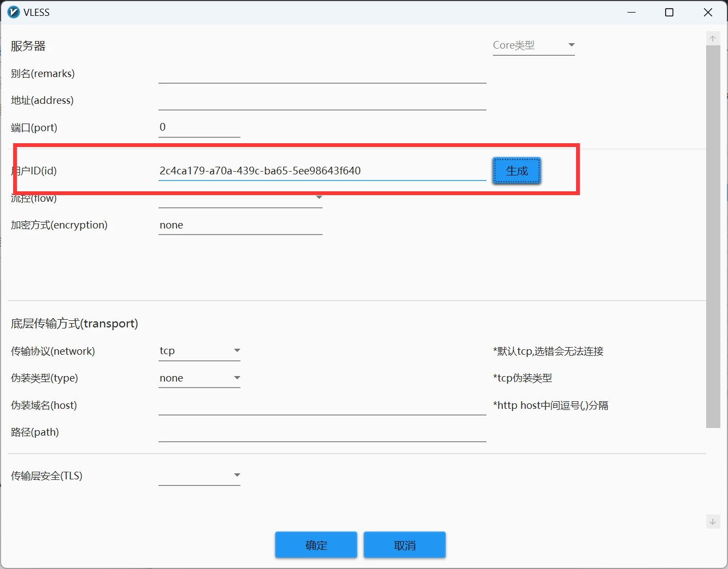Click the 地址(address) text field
This screenshot has width=728, height=569.
coord(322,101)
